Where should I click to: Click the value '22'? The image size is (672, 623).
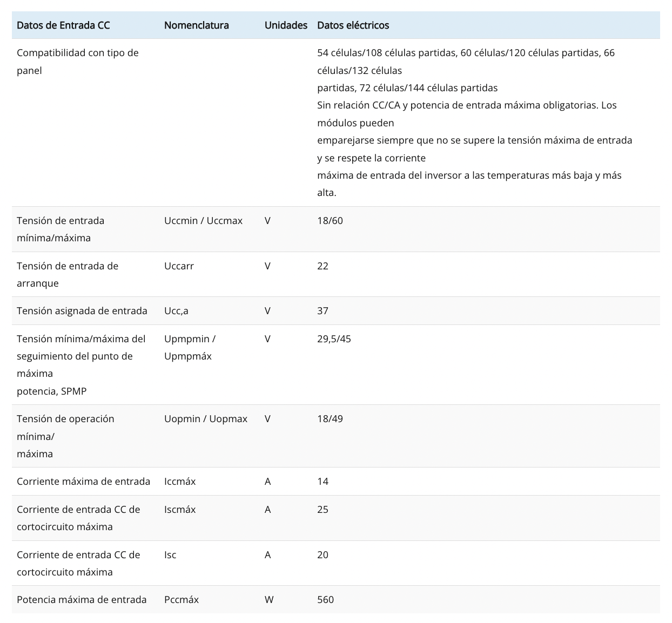(322, 266)
